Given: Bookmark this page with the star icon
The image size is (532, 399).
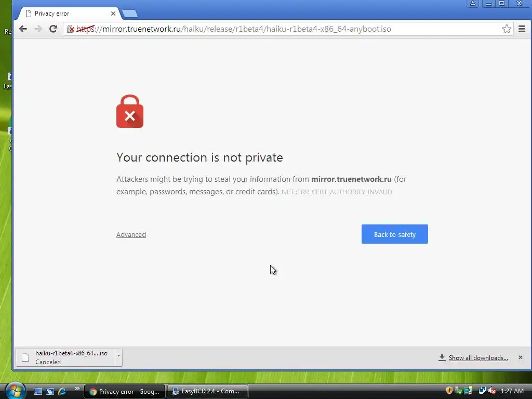Looking at the screenshot, I should tap(507, 29).
